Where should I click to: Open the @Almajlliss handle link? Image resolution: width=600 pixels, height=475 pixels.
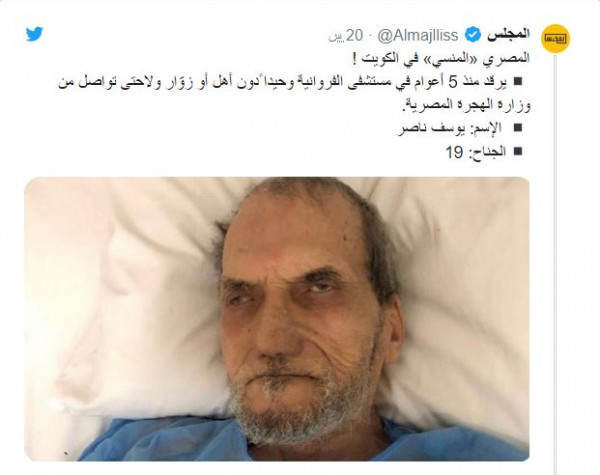pos(418,35)
